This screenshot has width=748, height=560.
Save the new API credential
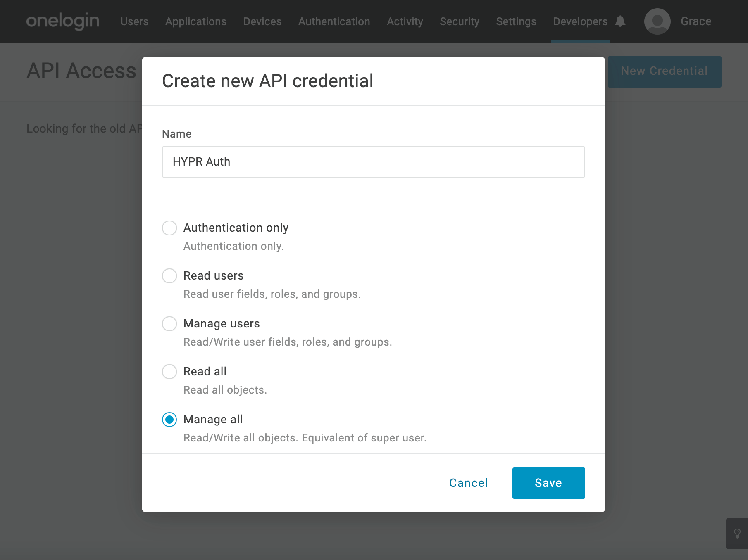pos(548,483)
